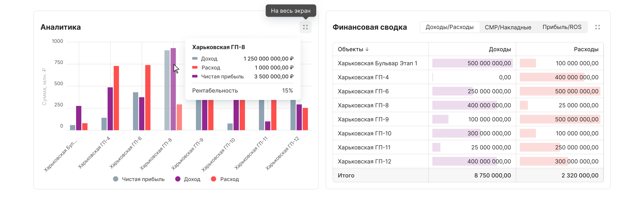Toggle Чистая прибыль legend series
Viewport: 644px width, 200px height.
pos(139,179)
